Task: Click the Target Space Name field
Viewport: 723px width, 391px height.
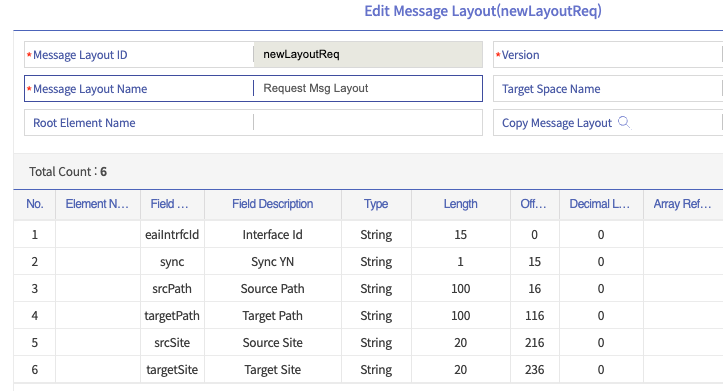Action: point(608,89)
